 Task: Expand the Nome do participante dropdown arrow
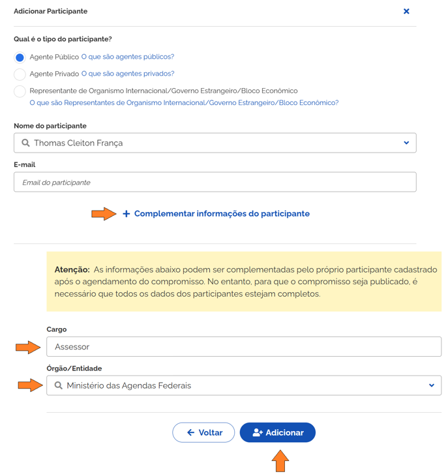pos(406,143)
